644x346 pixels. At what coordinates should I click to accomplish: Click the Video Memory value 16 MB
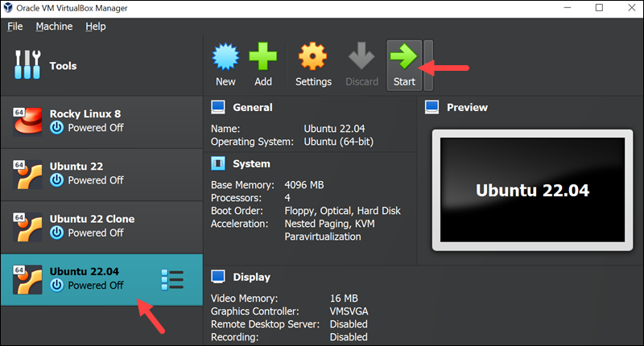pos(344,299)
